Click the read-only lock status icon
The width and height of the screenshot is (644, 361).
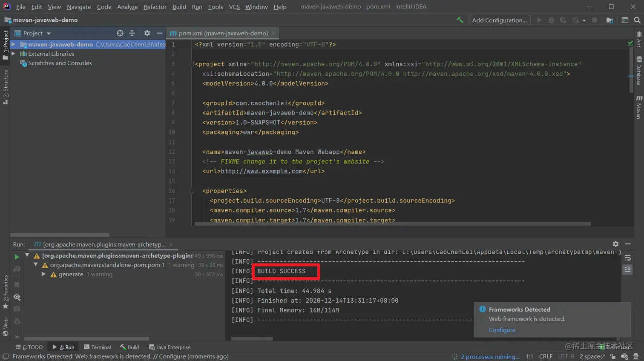pyautogui.click(x=613, y=356)
